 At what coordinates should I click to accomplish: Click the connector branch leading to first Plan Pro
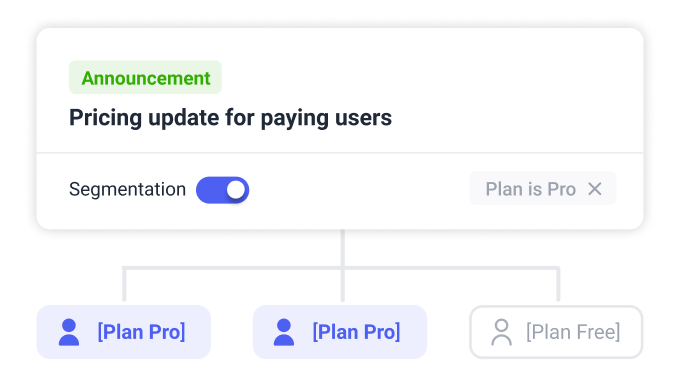124,284
